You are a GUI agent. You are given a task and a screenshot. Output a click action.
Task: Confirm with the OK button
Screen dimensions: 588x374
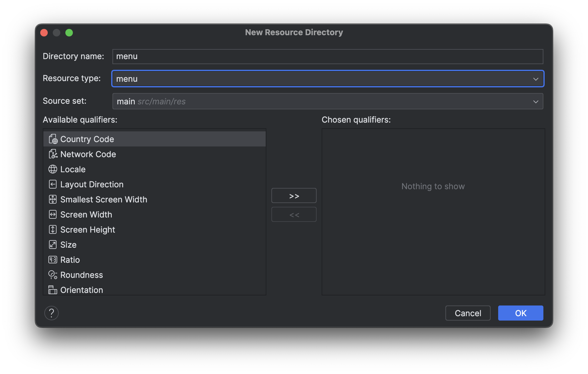click(520, 313)
